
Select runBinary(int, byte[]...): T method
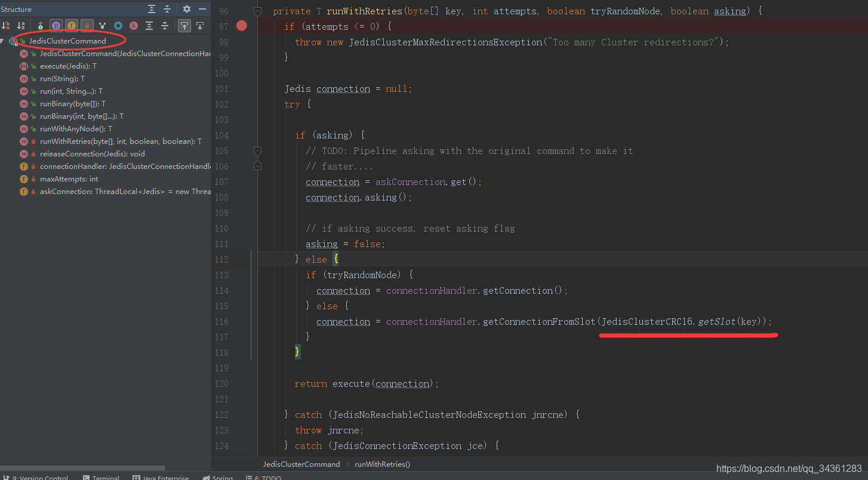pos(82,116)
